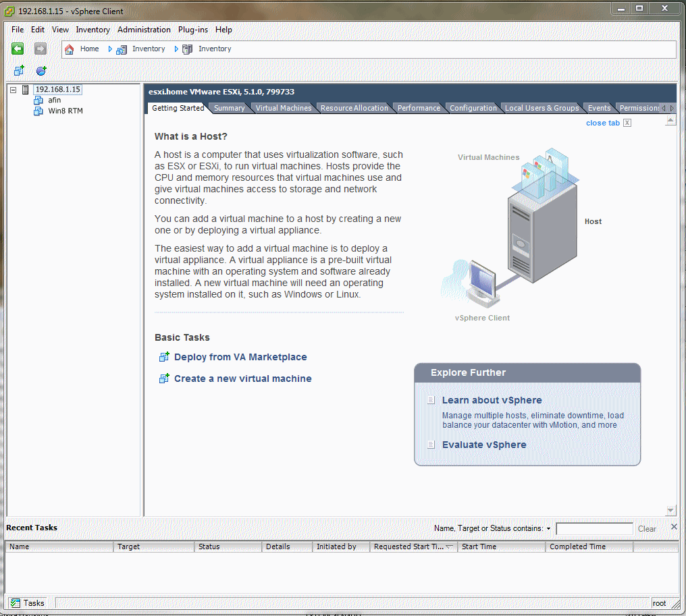686x616 pixels.
Task: Open the scheduled task toolbar icon
Action: tap(41, 70)
